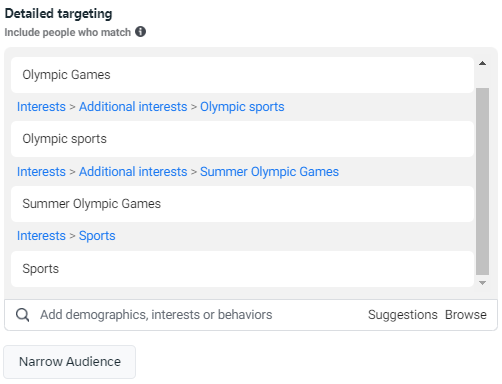Click the Include people who match label
This screenshot has width=502, height=384.
click(x=67, y=32)
